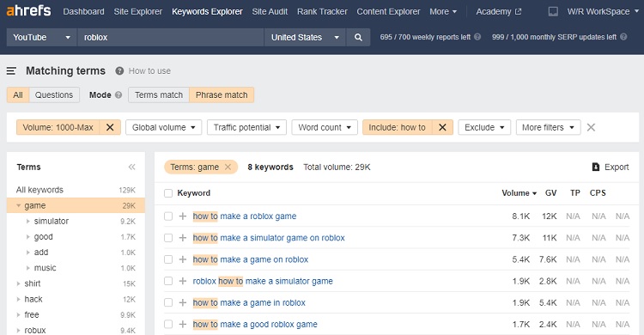The image size is (644, 335).
Task: Add 'how to make a game on roblox' plus
Action: [x=183, y=259]
